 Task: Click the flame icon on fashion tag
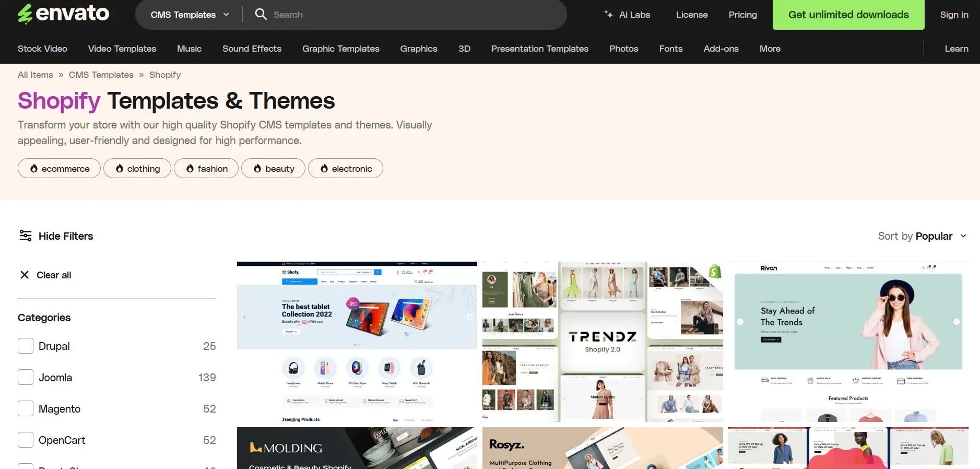[x=190, y=168]
